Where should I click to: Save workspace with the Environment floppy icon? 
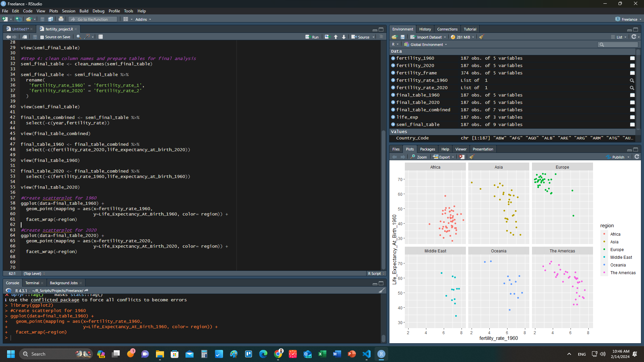(402, 37)
